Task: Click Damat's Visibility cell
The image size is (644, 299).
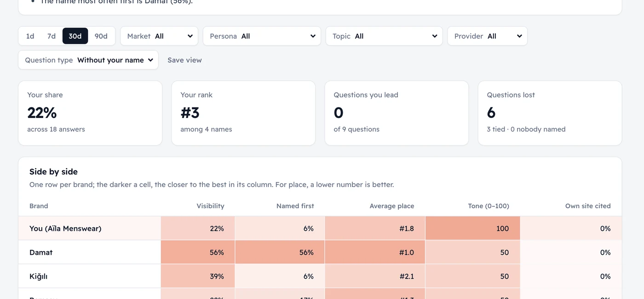Action: [198, 252]
